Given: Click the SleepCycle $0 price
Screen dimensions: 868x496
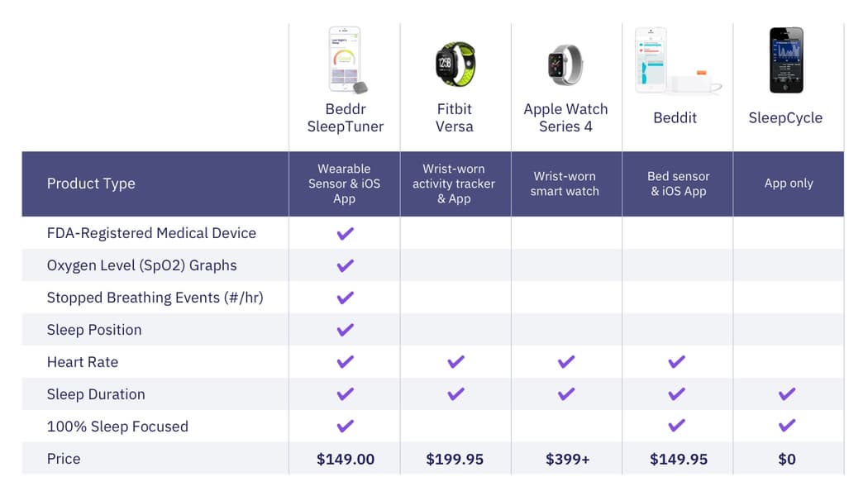Looking at the screenshot, I should tap(787, 459).
